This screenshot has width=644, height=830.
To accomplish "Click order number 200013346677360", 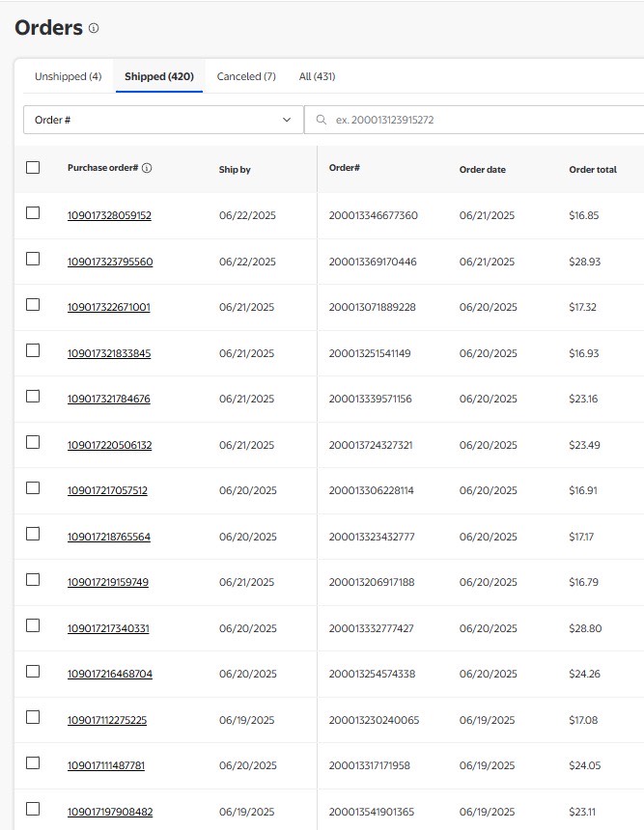I will point(374,215).
